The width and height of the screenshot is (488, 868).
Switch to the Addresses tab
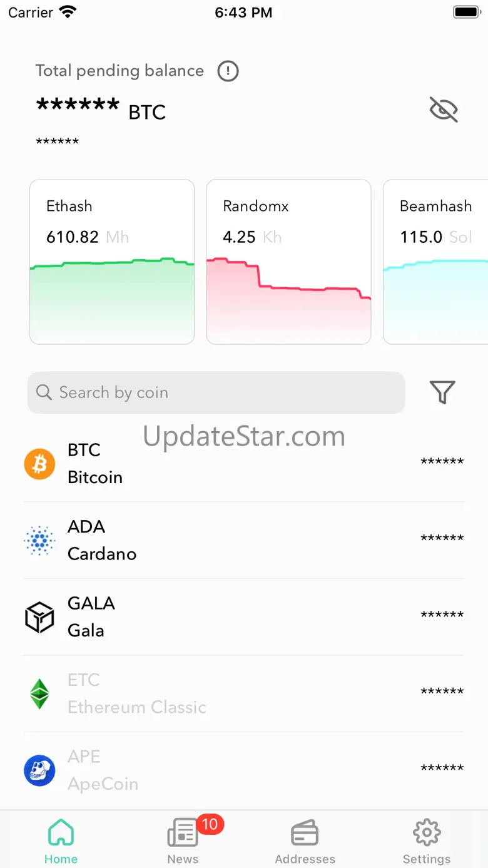point(305,840)
